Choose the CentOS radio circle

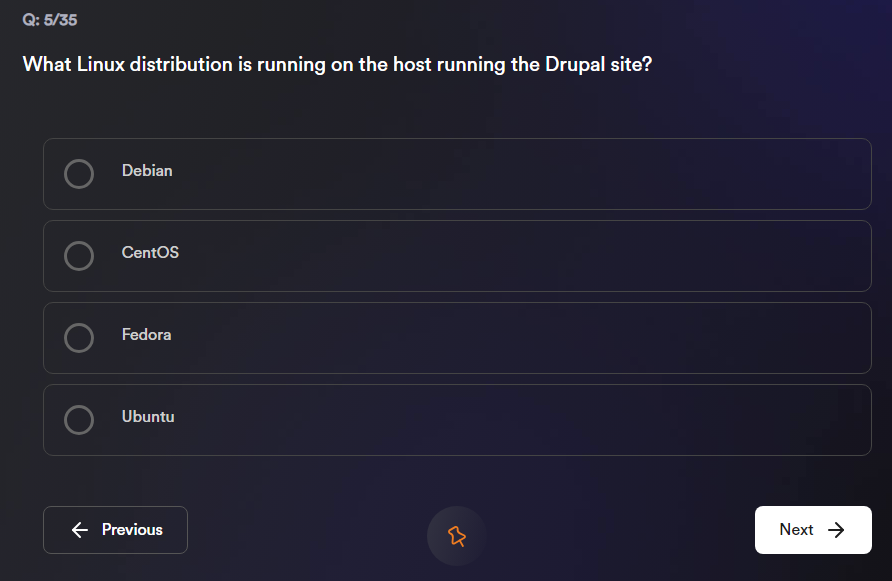coord(79,256)
